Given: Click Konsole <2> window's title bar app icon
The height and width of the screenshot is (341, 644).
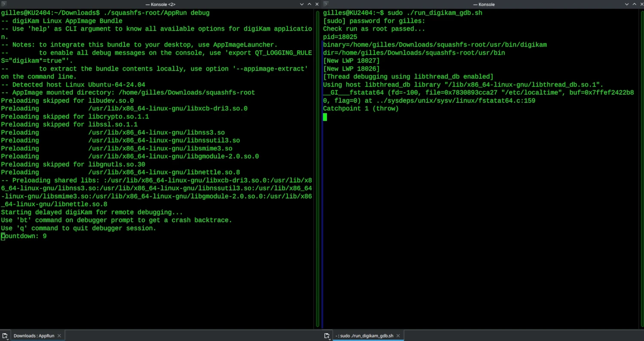Looking at the screenshot, I should (4, 4).
